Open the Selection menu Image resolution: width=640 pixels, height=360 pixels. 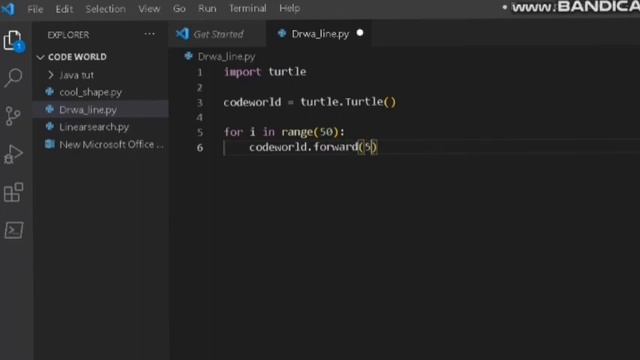[105, 9]
